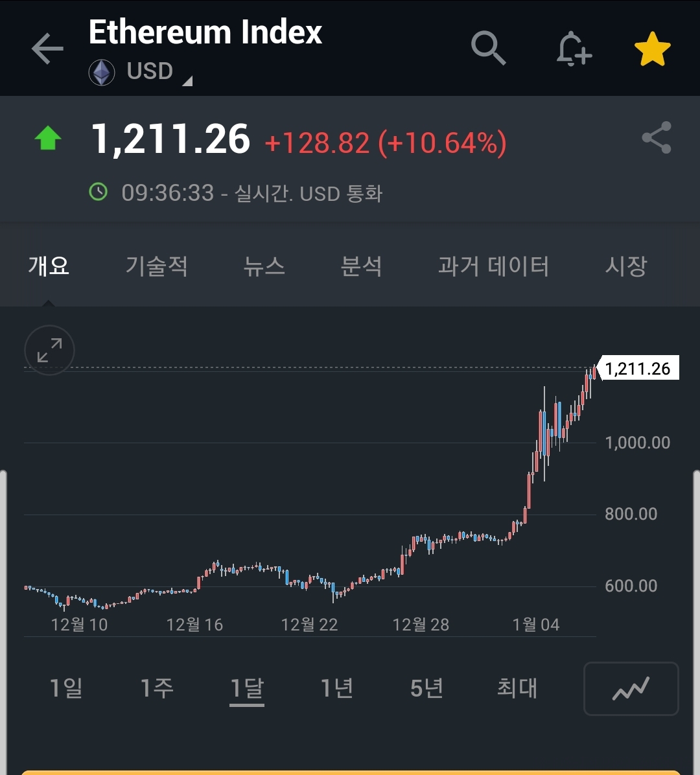Tap the Ethereum coin logo
The image size is (700, 775).
click(x=102, y=72)
